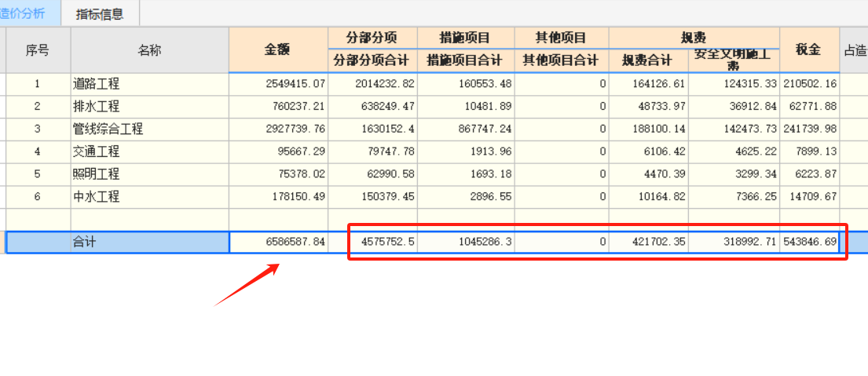Select the 管线综合工程 row name
The height and width of the screenshot is (376, 868).
(x=149, y=130)
